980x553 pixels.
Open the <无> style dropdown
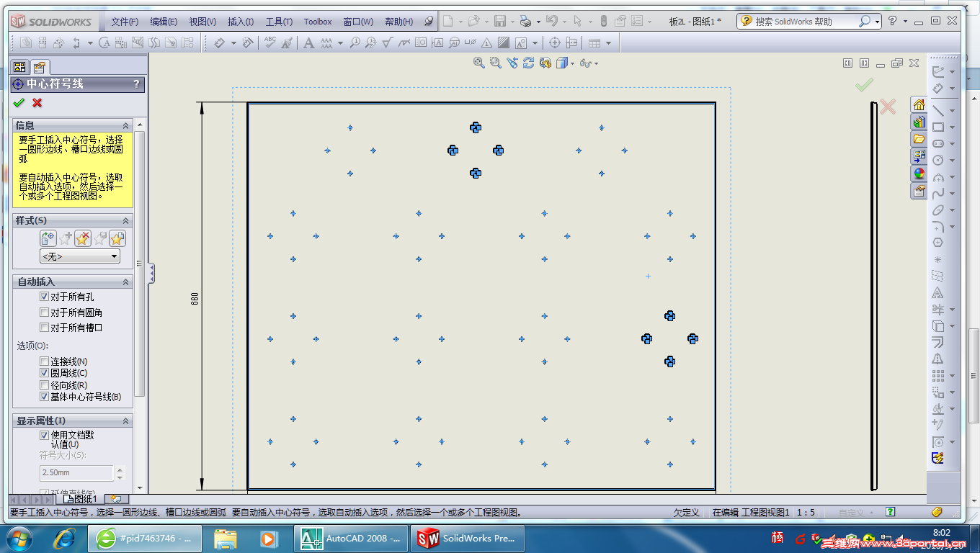tap(80, 256)
